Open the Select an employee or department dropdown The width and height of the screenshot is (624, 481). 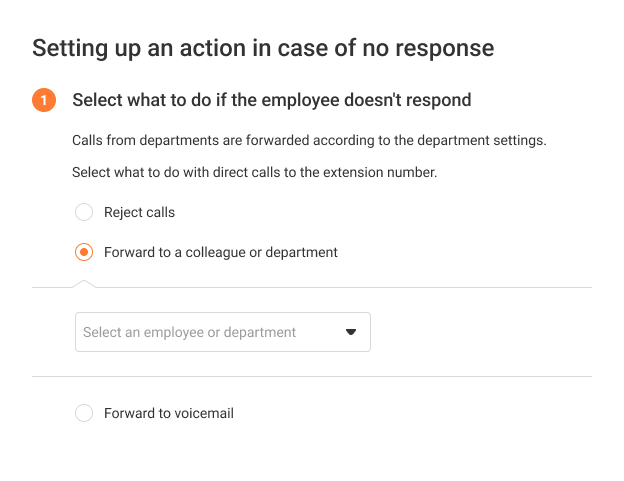(223, 332)
